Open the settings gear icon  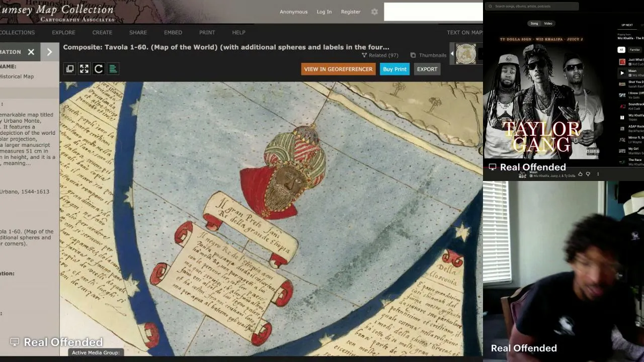click(374, 12)
